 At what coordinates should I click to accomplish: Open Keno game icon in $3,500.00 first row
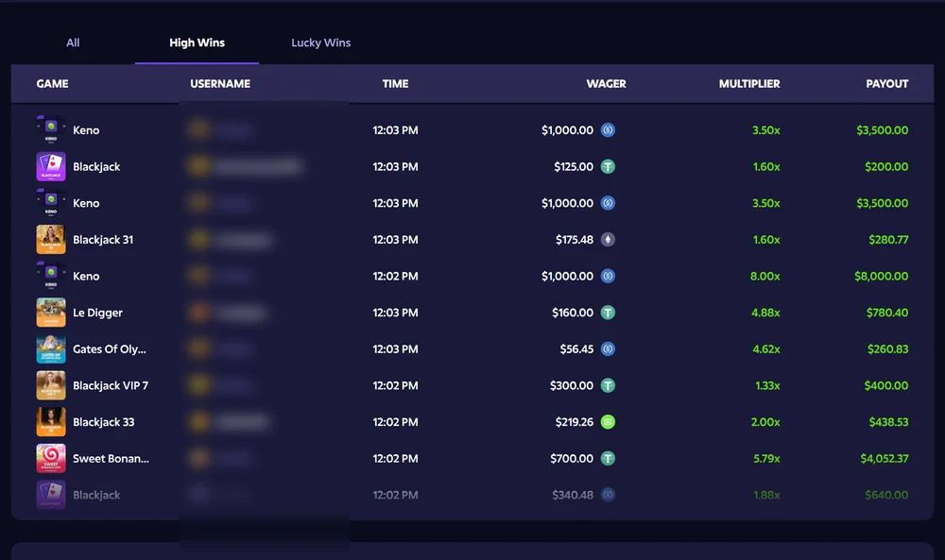(51, 130)
